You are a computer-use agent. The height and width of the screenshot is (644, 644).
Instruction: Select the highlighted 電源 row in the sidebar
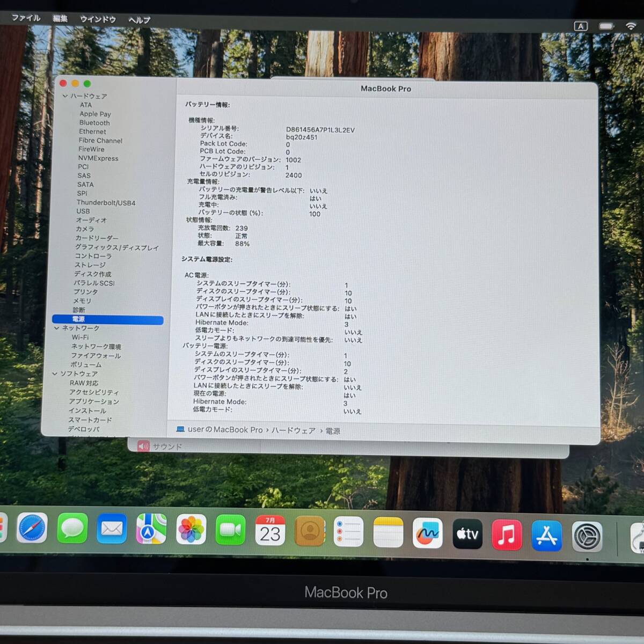click(x=108, y=319)
